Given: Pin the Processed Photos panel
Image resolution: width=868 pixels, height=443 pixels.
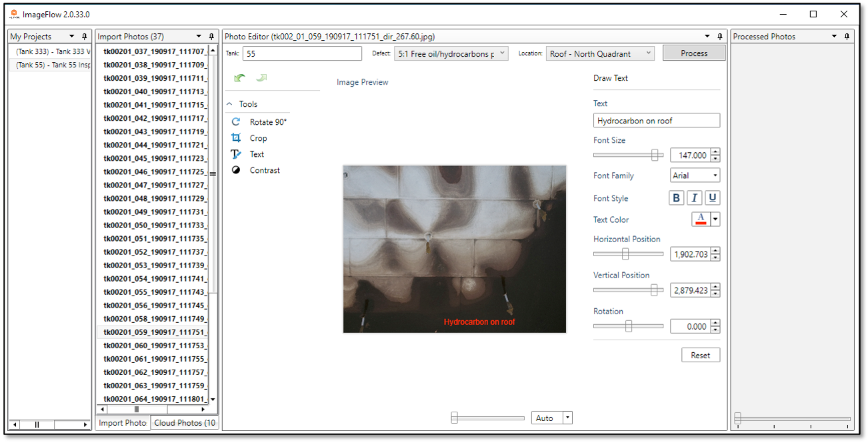Looking at the screenshot, I should (x=847, y=37).
